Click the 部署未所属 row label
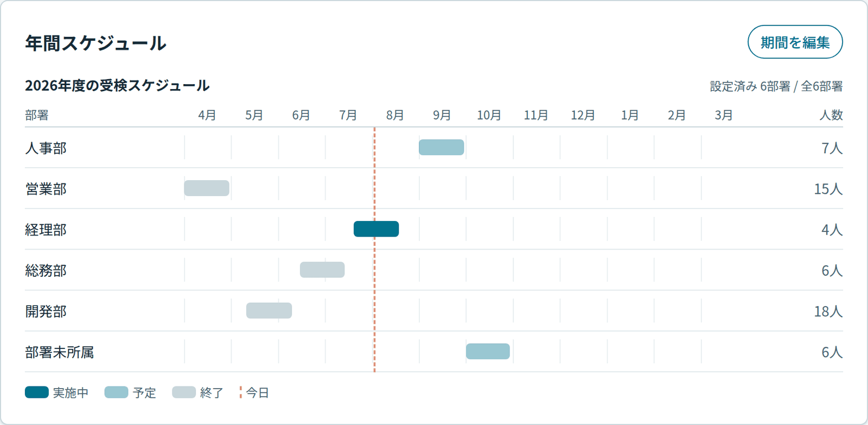 pyautogui.click(x=60, y=352)
